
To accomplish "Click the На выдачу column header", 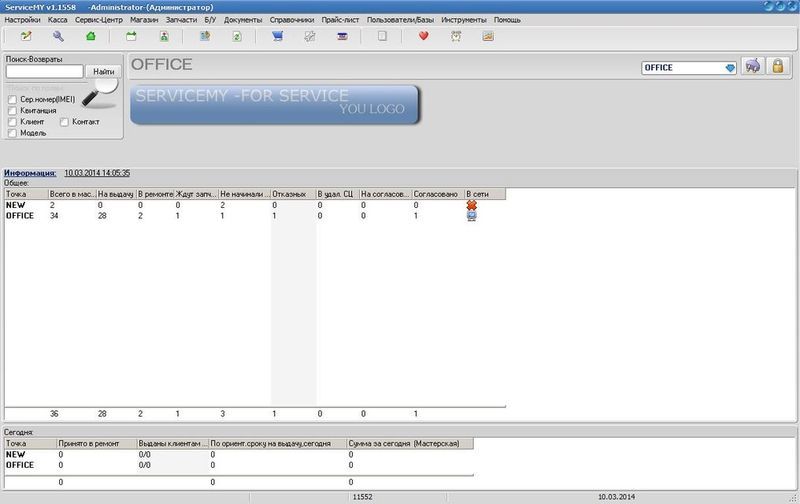I will point(116,194).
